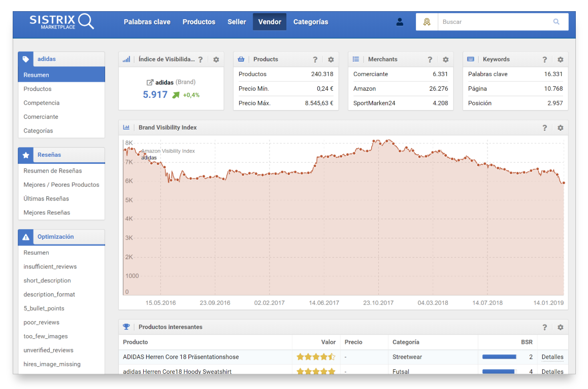Click the magnifier search icon in search box

(x=556, y=22)
